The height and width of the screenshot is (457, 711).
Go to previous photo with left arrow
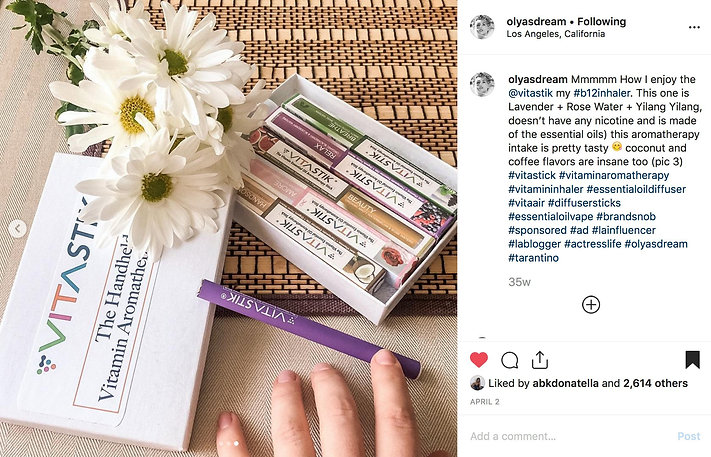[x=17, y=228]
